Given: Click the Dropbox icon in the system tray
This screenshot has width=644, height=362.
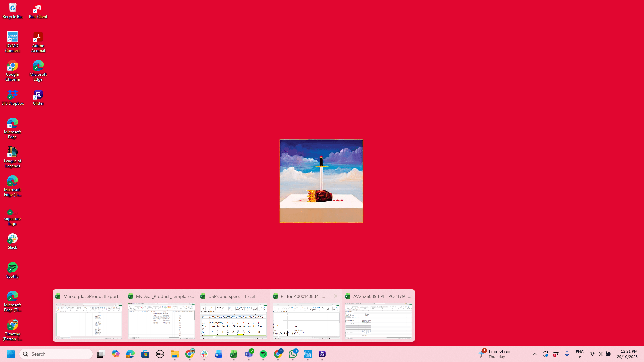Looking at the screenshot, I should 556,354.
